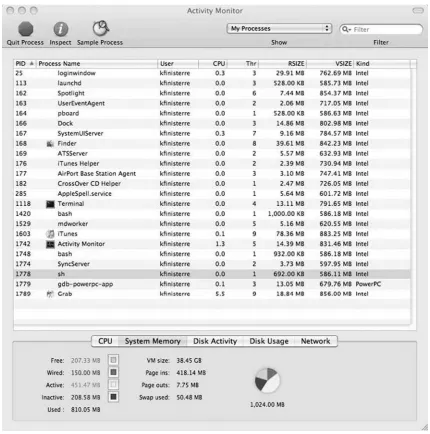
Task: Click the Inactive memory color swatch
Action: pos(113,397)
